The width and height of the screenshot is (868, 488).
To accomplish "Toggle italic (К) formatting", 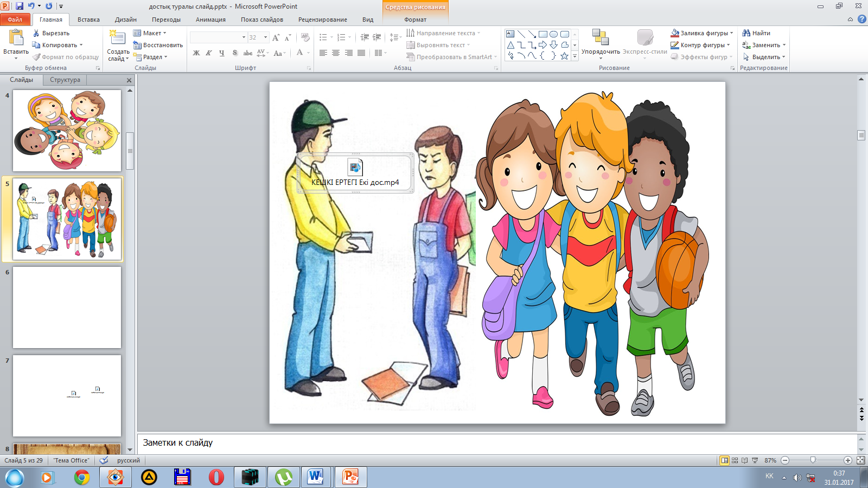I will click(x=209, y=53).
